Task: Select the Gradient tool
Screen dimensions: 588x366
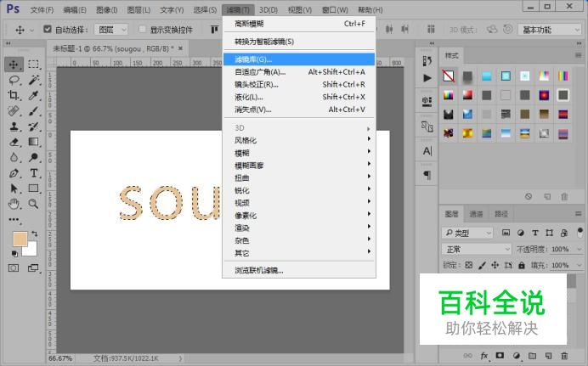Action: coord(33,142)
